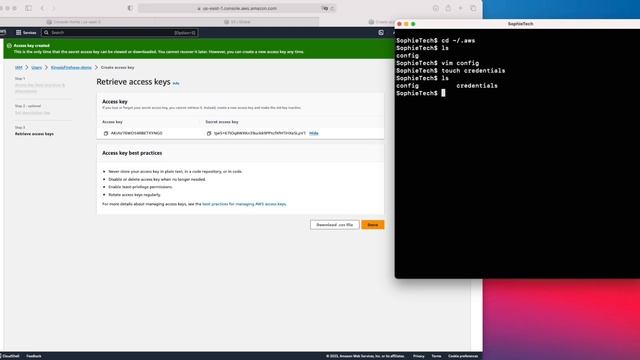
Task: Open CloudShell in the footer
Action: (x=10, y=356)
